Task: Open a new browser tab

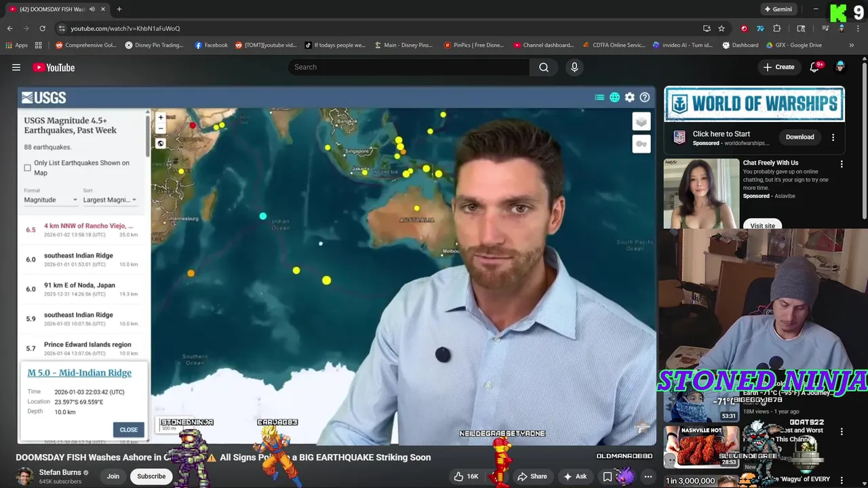Action: 119,9
